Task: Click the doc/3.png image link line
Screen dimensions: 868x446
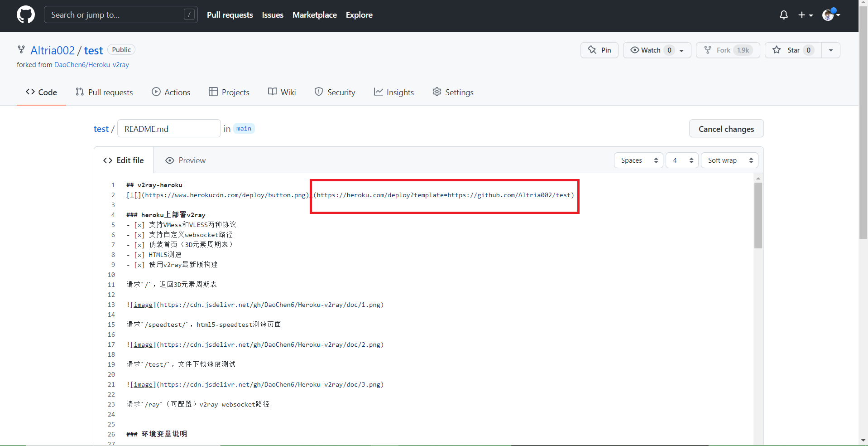Action: point(255,384)
